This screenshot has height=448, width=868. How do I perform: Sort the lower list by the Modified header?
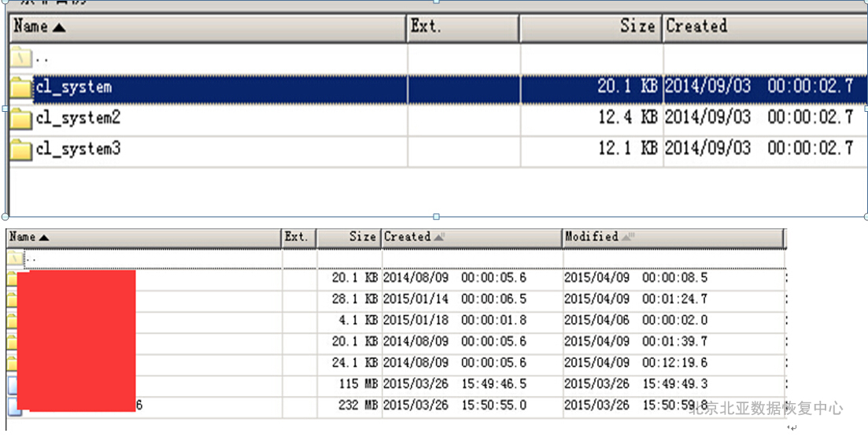[x=673, y=238]
